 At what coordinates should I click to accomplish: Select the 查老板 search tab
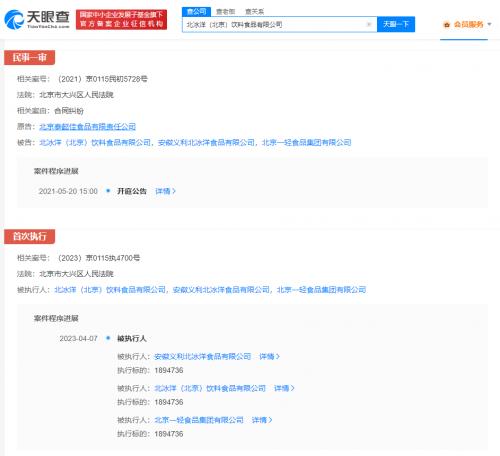(x=225, y=12)
